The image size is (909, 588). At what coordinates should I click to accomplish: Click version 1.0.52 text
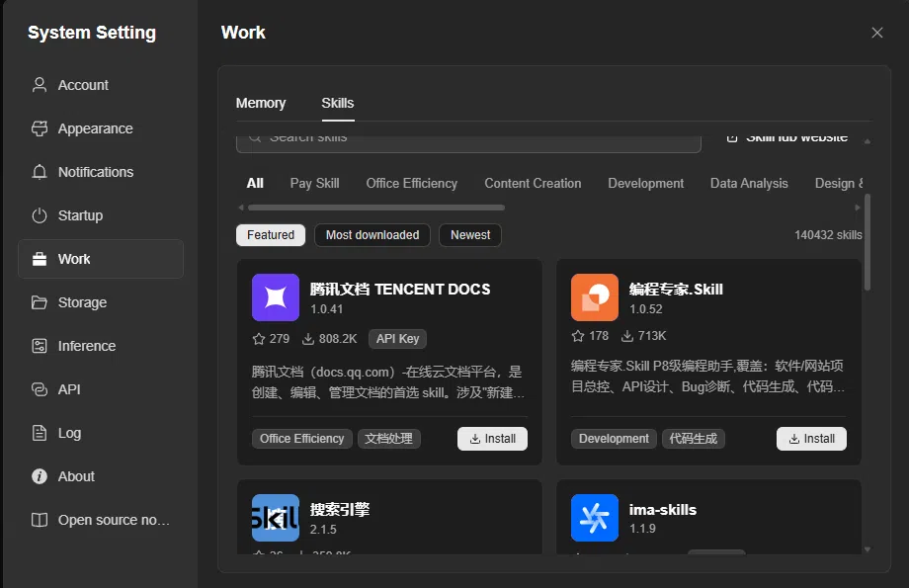pos(646,309)
